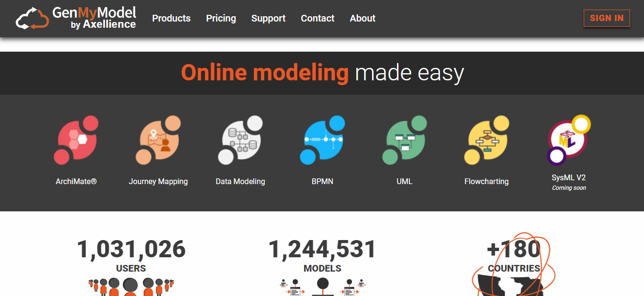Click the Data Modeling label
Image resolution: width=644 pixels, height=296 pixels.
[240, 181]
